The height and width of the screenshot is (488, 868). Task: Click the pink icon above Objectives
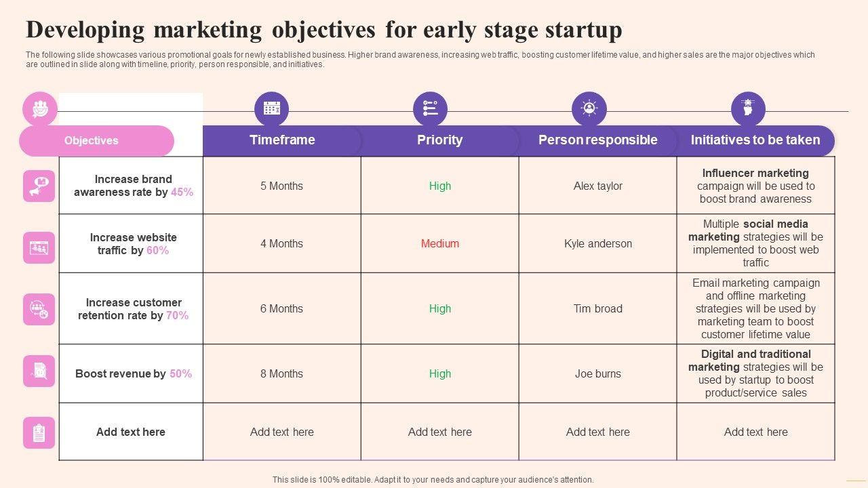(40, 108)
